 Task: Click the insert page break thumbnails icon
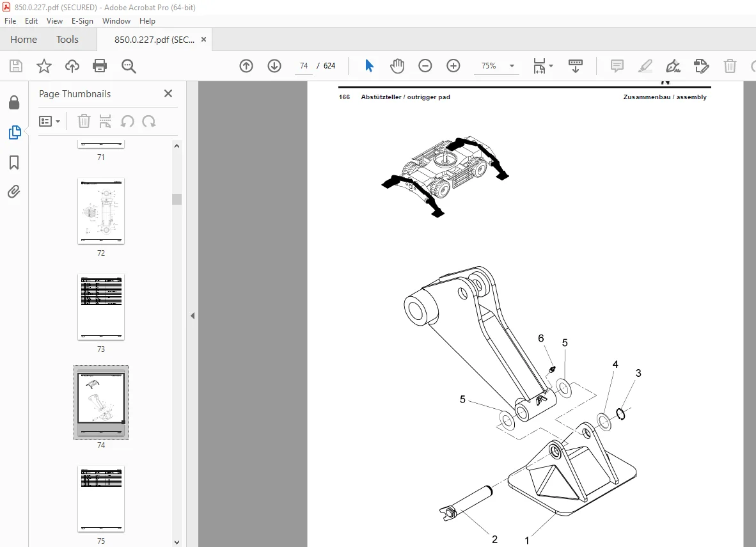click(105, 121)
